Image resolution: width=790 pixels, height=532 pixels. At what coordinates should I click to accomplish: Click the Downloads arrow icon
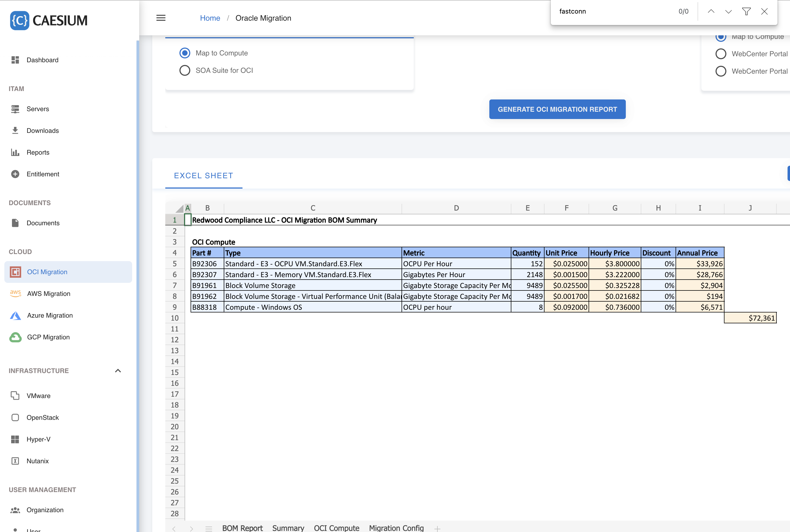[x=15, y=131]
